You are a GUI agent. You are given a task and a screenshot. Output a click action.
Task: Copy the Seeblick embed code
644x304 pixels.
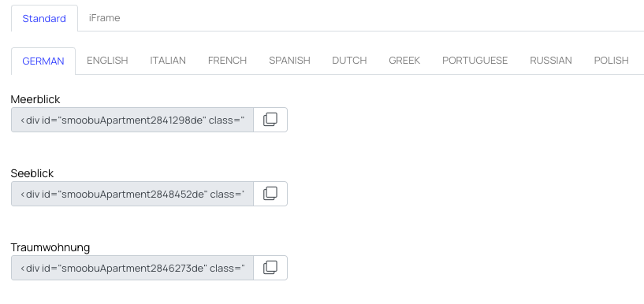[x=270, y=194]
